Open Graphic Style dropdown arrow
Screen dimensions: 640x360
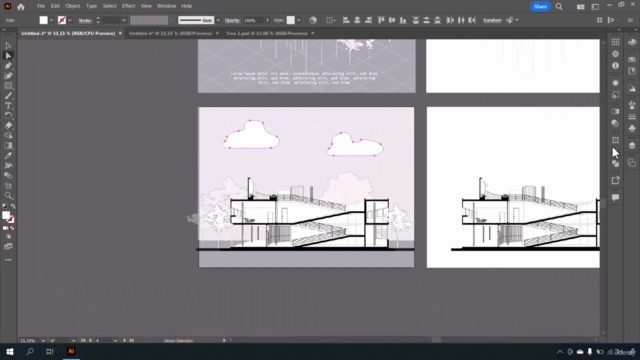click(298, 20)
